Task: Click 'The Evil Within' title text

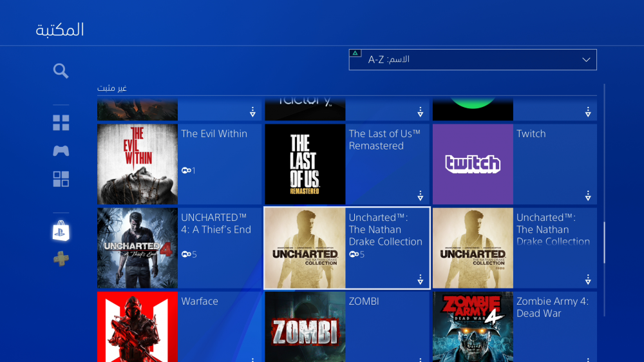Action: click(214, 134)
